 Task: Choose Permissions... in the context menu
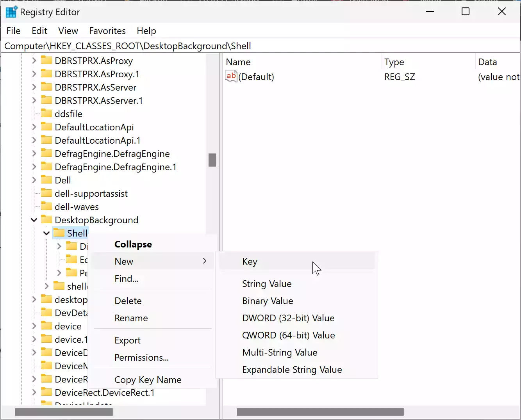coord(153,358)
